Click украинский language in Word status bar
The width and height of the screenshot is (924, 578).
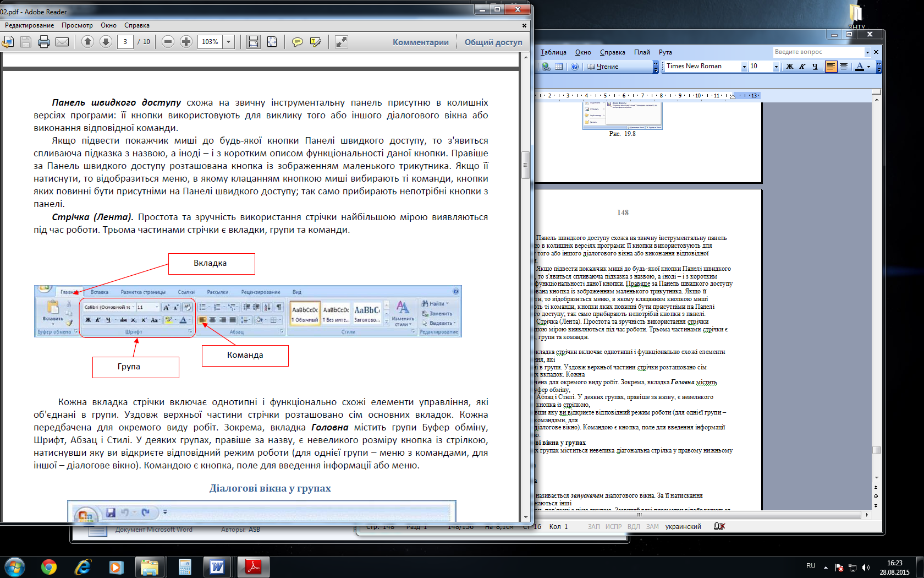click(x=683, y=527)
